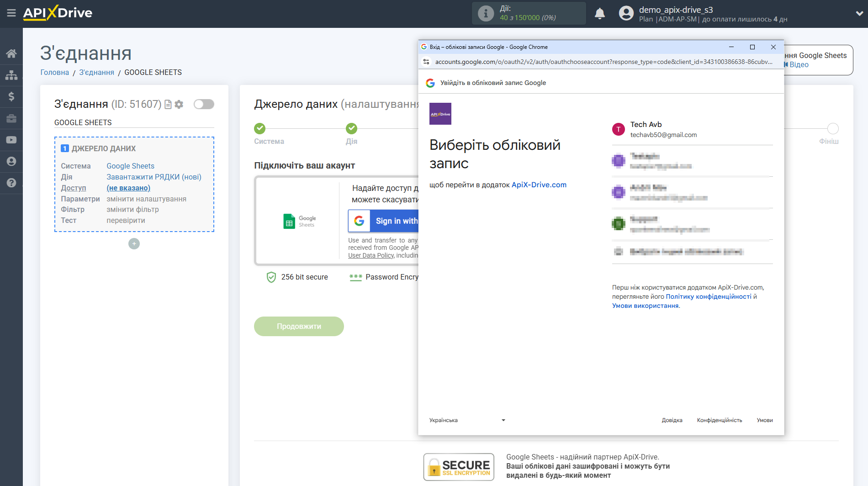Click the Google Sheets system link
The image size is (868, 486).
pyautogui.click(x=131, y=166)
